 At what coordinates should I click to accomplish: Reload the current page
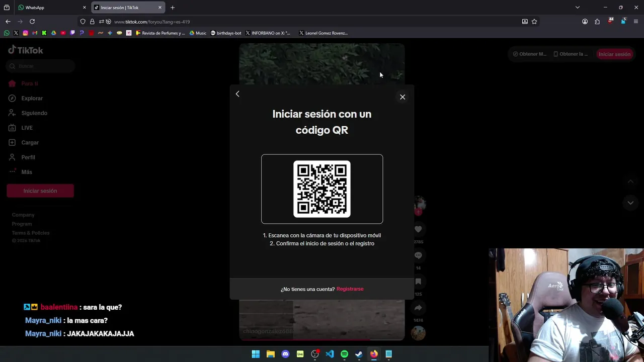pyautogui.click(x=32, y=22)
